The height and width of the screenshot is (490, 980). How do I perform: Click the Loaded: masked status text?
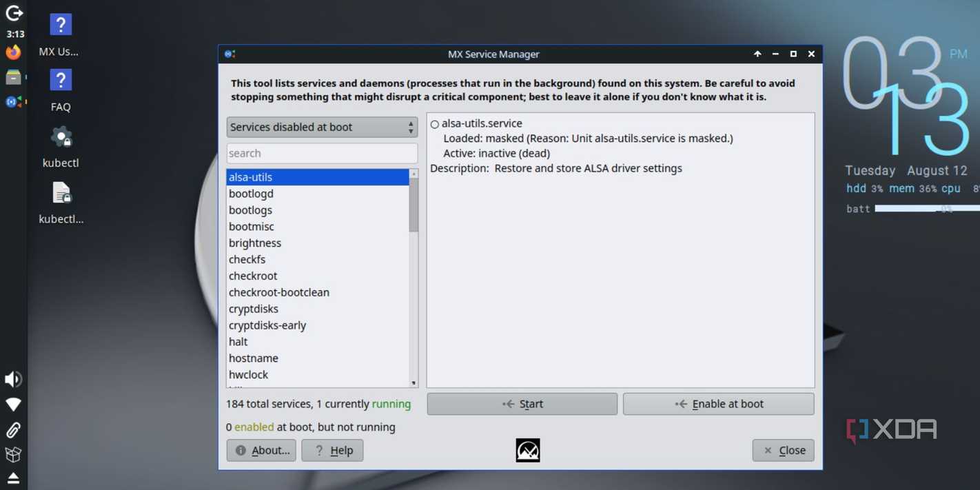point(588,139)
